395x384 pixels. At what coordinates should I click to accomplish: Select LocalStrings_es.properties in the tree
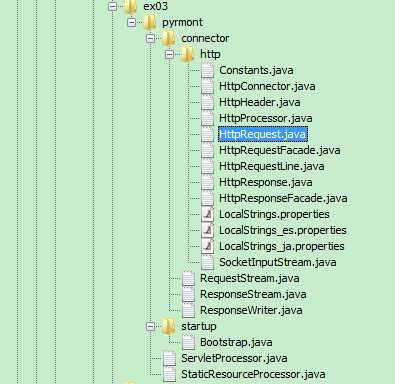click(x=283, y=230)
